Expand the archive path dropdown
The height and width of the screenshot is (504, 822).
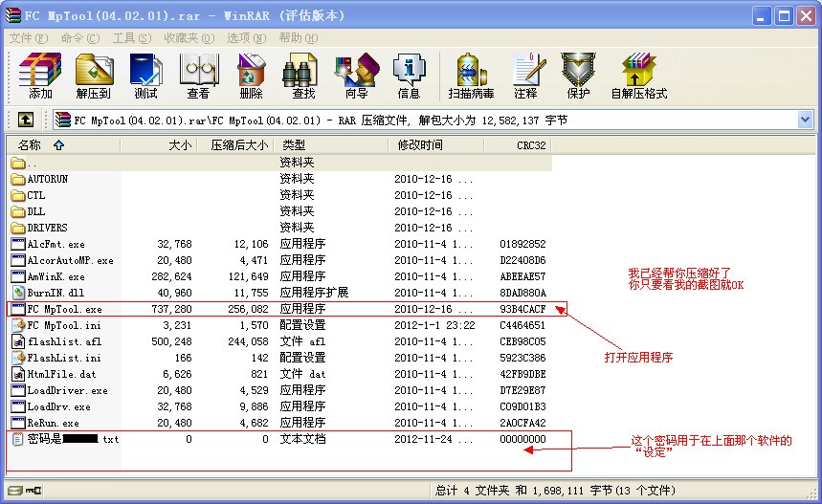tap(805, 120)
